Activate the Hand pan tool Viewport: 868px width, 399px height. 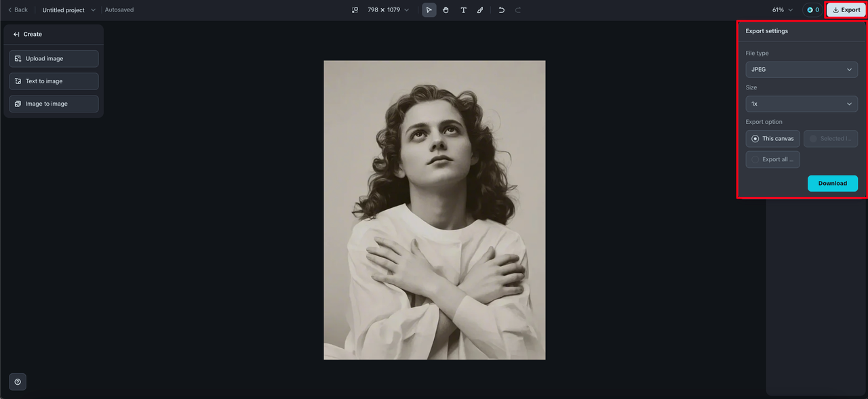click(x=446, y=10)
